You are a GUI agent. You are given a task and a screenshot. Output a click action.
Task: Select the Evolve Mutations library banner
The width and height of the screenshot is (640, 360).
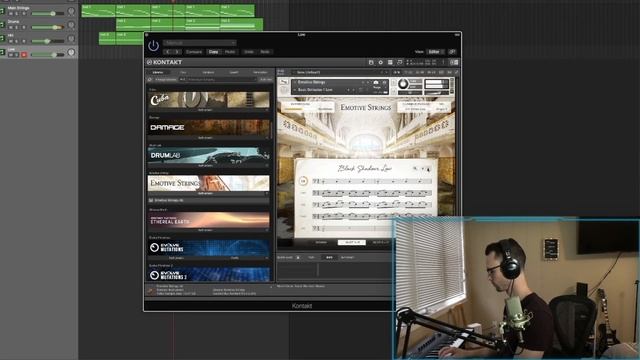pos(209,248)
